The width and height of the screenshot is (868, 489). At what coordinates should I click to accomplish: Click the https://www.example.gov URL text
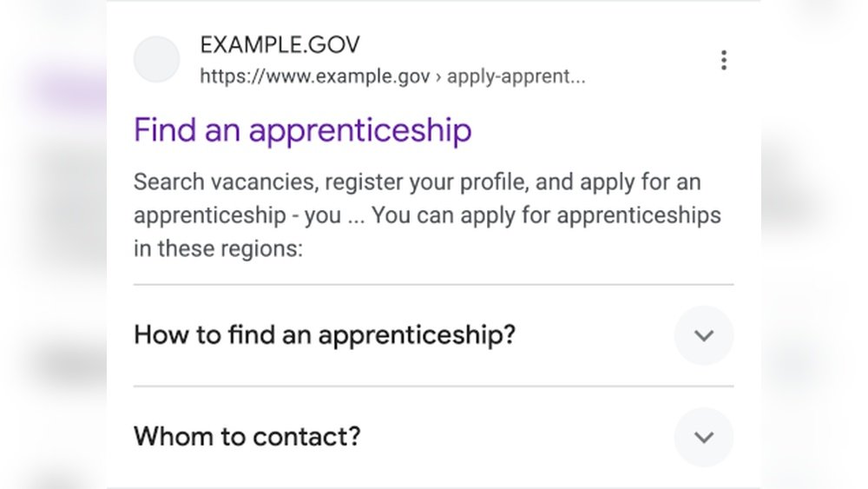tap(314, 76)
